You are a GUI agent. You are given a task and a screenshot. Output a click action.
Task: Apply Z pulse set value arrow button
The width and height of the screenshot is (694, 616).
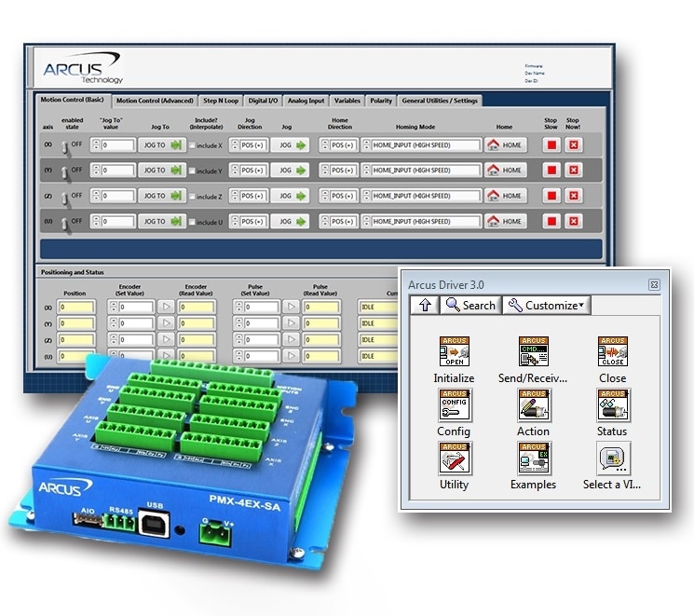292,339
